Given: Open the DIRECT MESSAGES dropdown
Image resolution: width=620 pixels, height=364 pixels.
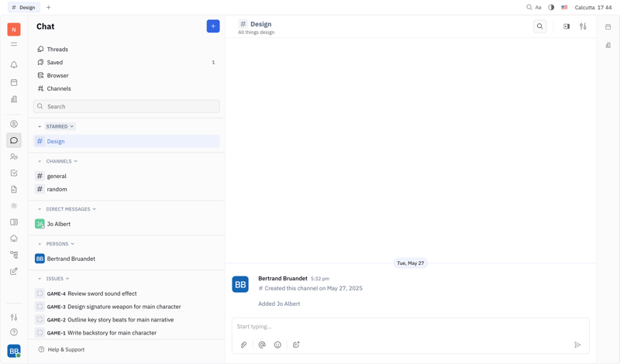Looking at the screenshot, I should 71,209.
